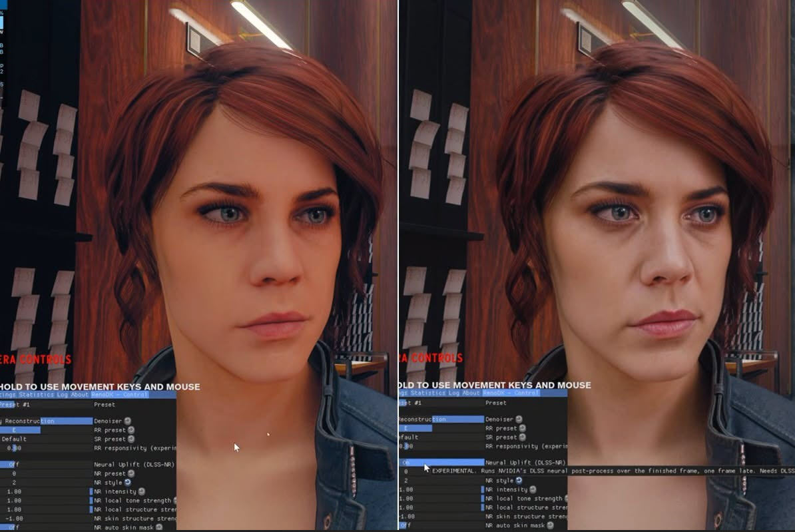Viewport: 795px width, 532px height.
Task: Reset NR intensity in the left overlay
Action: point(141,491)
